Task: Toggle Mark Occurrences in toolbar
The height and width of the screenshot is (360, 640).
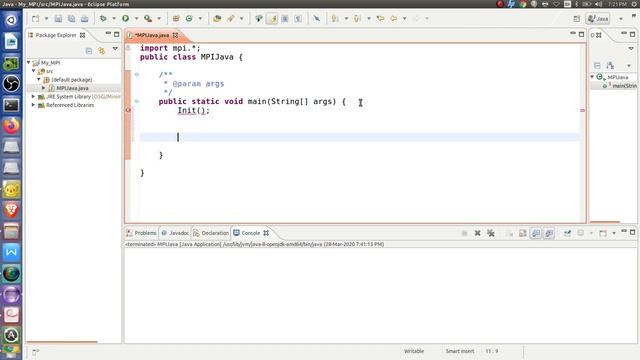Action: pos(272,19)
